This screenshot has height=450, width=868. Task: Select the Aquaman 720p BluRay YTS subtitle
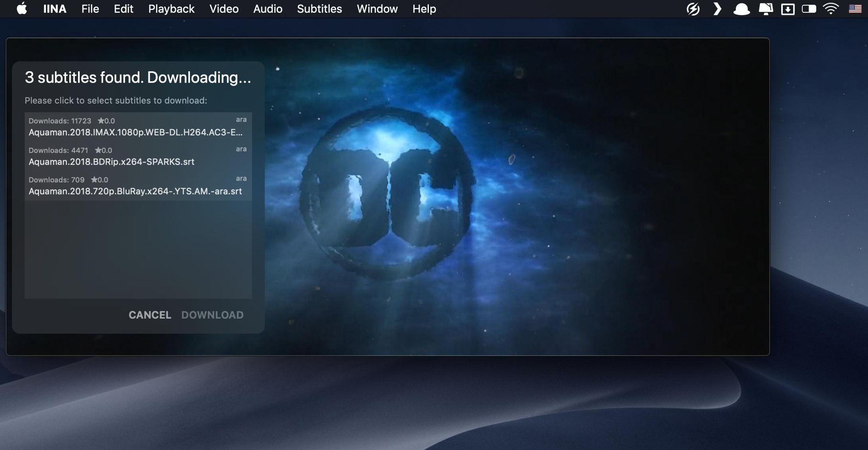click(138, 186)
